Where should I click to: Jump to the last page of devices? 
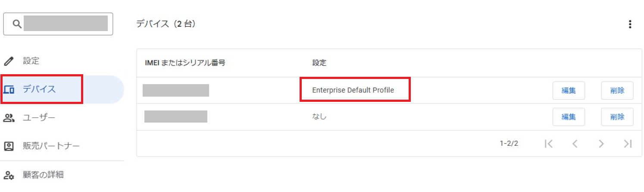point(628,144)
